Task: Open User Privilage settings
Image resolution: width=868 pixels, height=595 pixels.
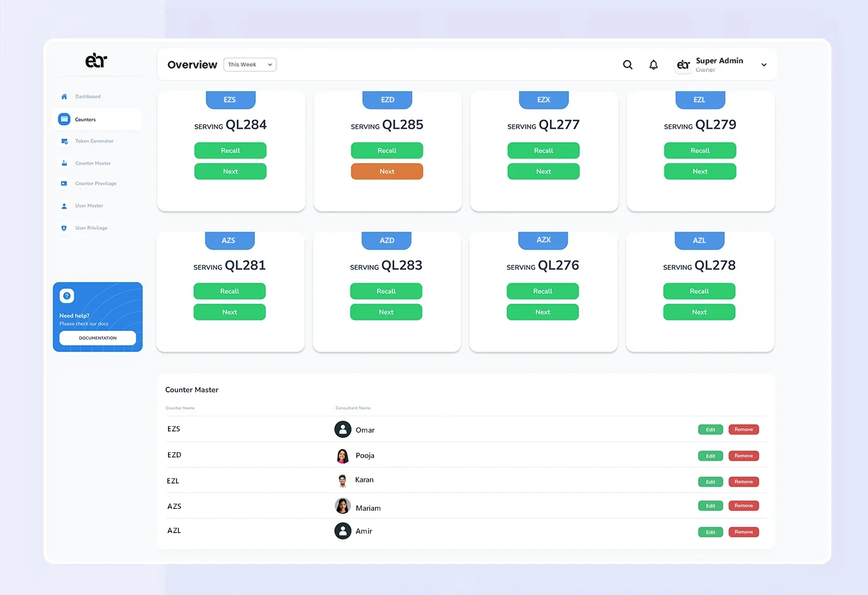Action: click(91, 227)
